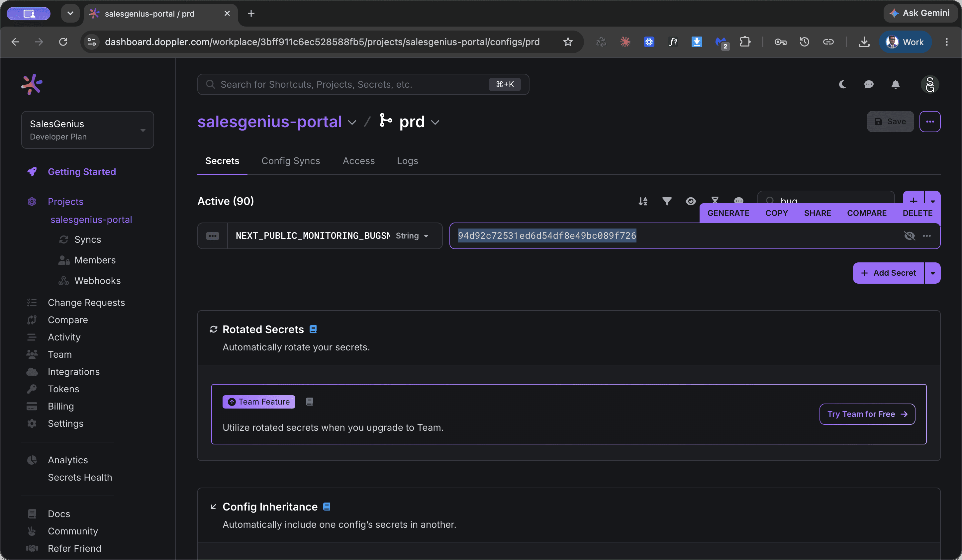Click Try Team for Free
This screenshot has width=962, height=560.
pyautogui.click(x=867, y=414)
